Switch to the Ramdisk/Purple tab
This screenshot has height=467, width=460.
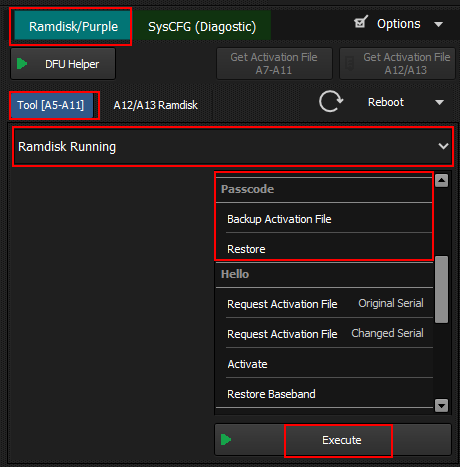coord(72,26)
